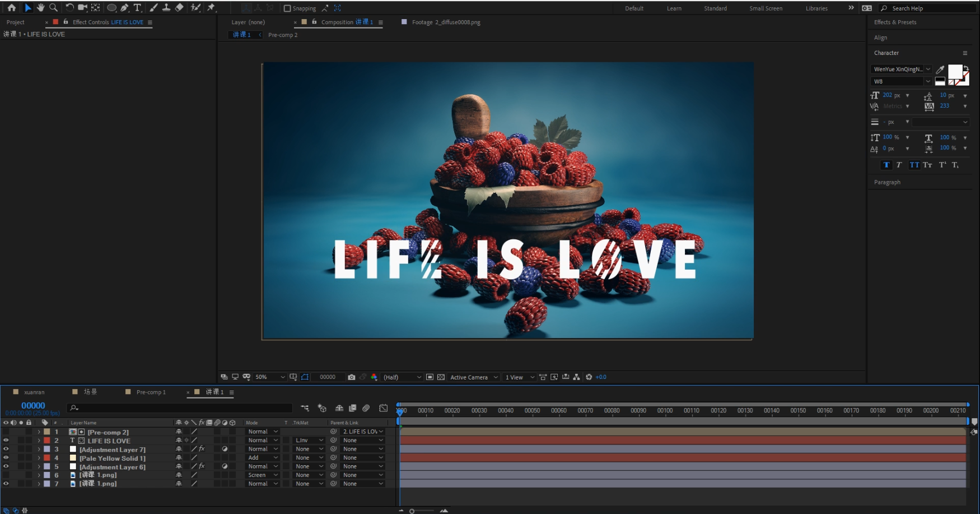This screenshot has height=514, width=980.
Task: Open the Libraries workspace
Action: click(x=816, y=8)
